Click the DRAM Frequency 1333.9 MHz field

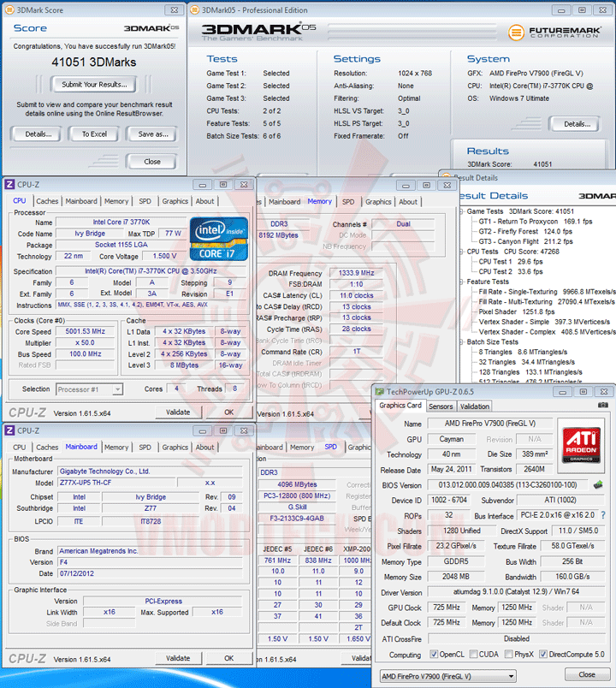tap(356, 273)
